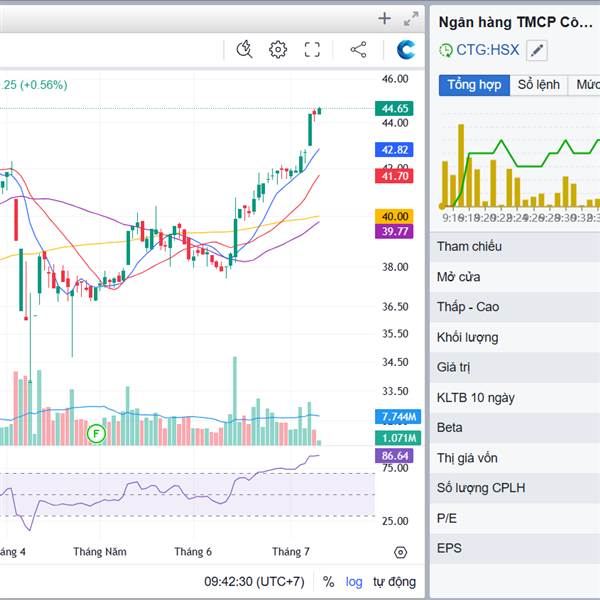Click the 86.64 RSI value label
600x600 pixels.
coord(394,456)
